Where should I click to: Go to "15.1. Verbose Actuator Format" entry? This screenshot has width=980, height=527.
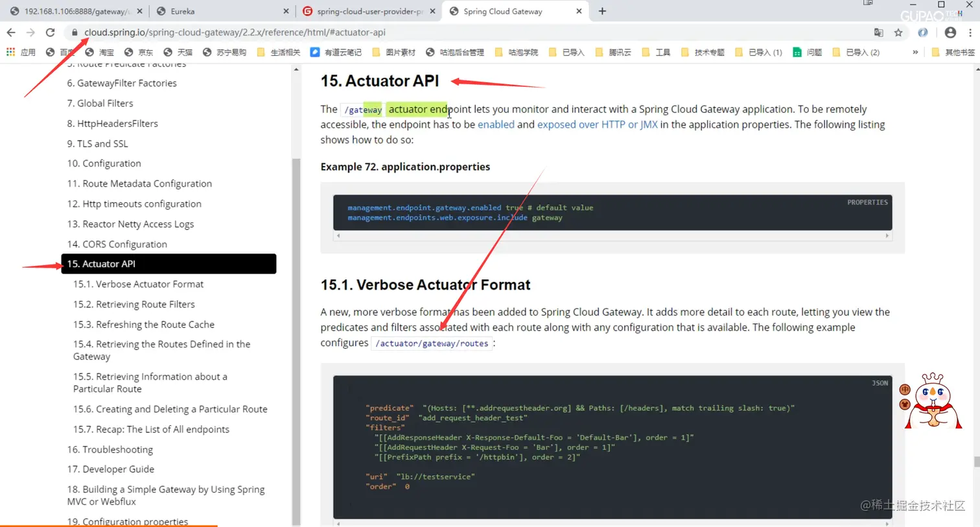[x=138, y=284]
